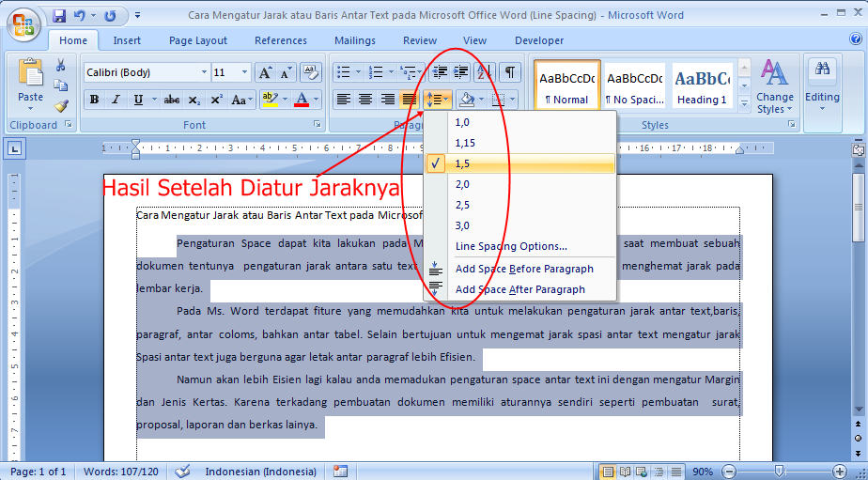Toggle Bold formatting
The width and height of the screenshot is (868, 480).
[95, 100]
